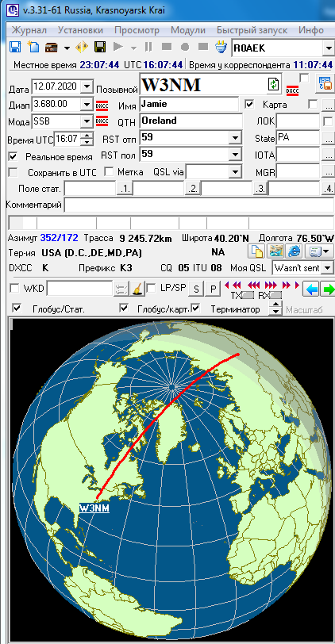The height and width of the screenshot is (644, 335).
Task: Click the new log file icon
Action: (33, 48)
